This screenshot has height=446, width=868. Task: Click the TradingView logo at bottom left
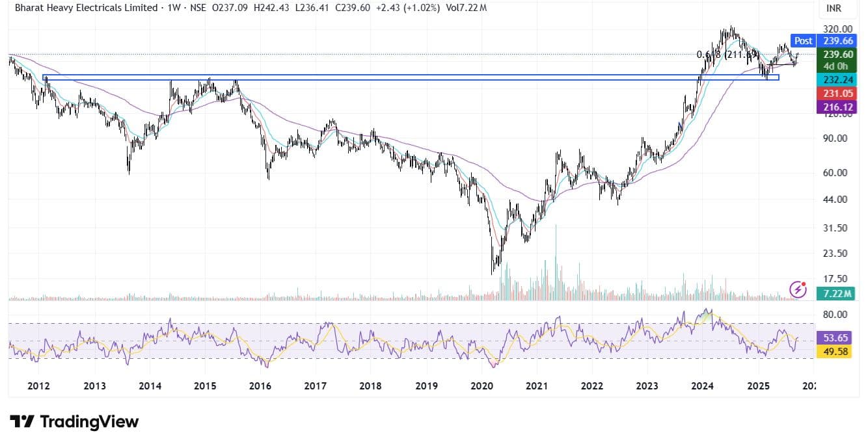(x=74, y=421)
